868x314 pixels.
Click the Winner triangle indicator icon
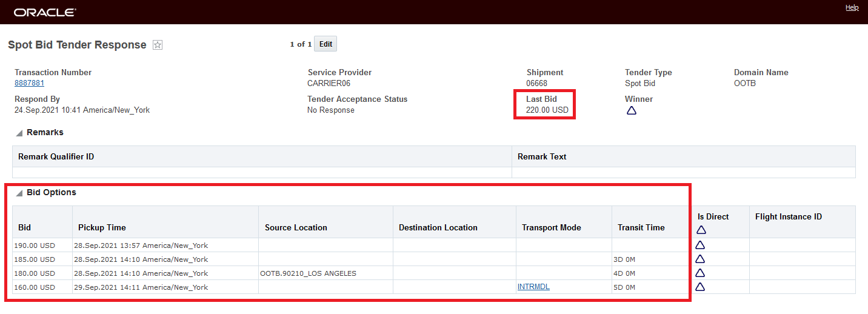[631, 110]
